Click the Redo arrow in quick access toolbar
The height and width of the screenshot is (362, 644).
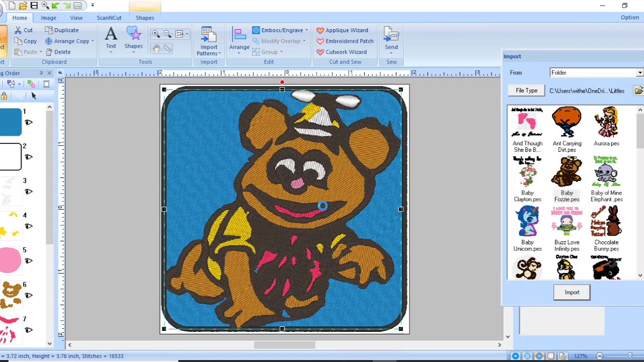point(67,6)
